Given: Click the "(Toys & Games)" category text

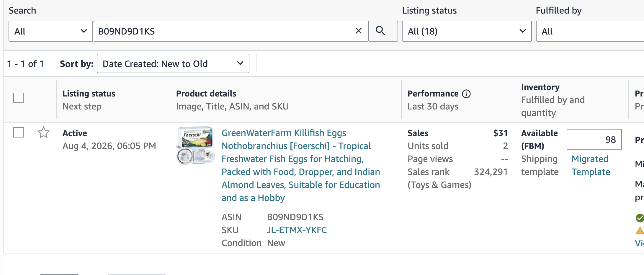Looking at the screenshot, I should pos(439,185).
